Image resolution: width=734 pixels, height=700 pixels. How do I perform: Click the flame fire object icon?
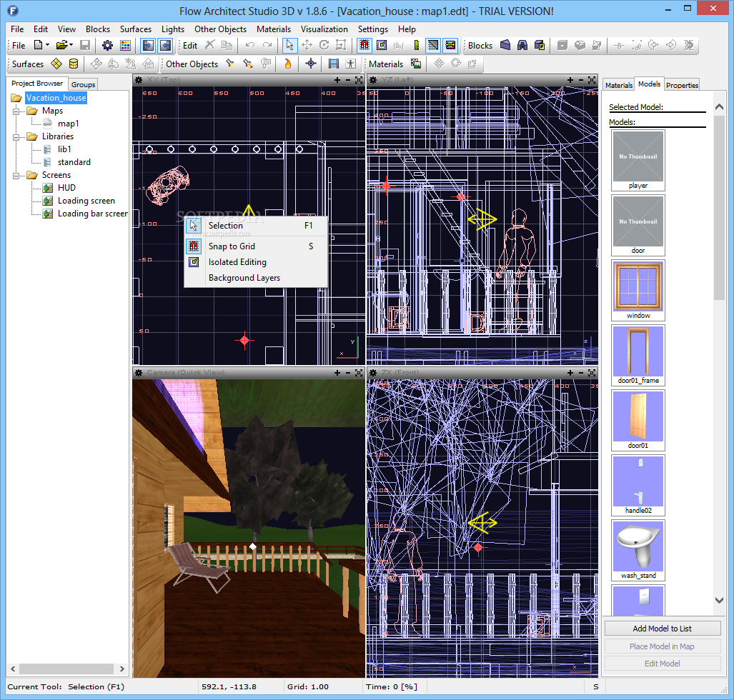(x=288, y=64)
